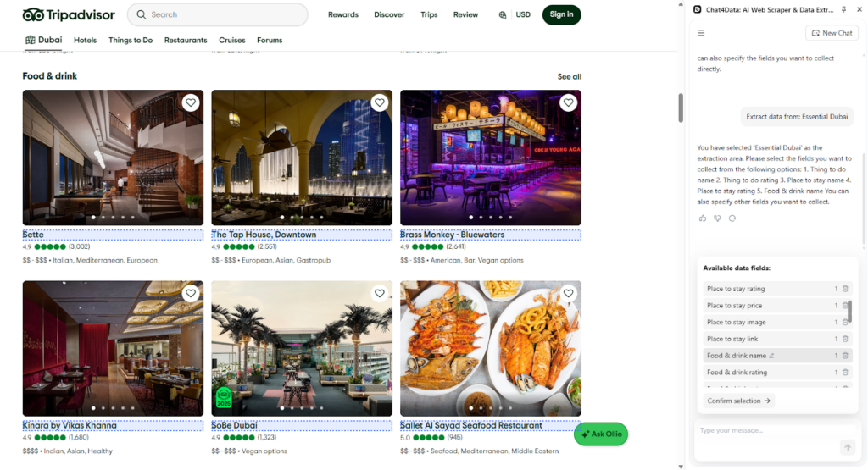Viewport: 868px width, 470px height.
Task: Click the Kinara red dining room photo
Action: (x=113, y=348)
